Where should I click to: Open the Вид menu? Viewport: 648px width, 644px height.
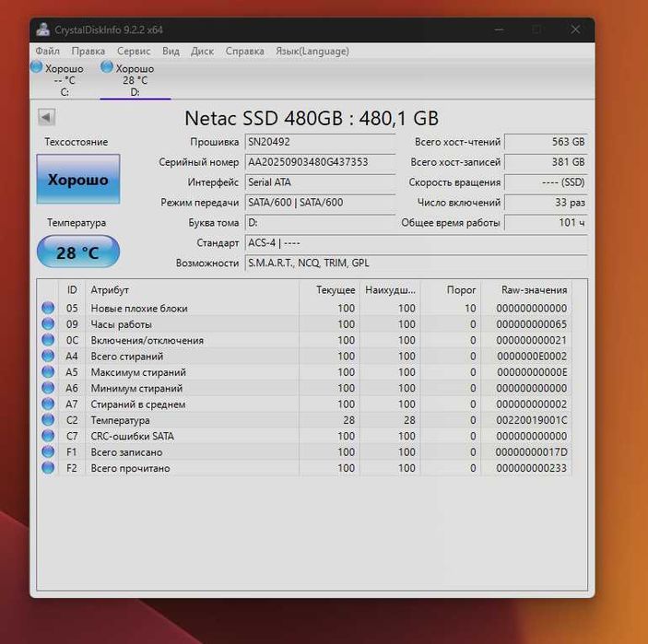(x=171, y=52)
